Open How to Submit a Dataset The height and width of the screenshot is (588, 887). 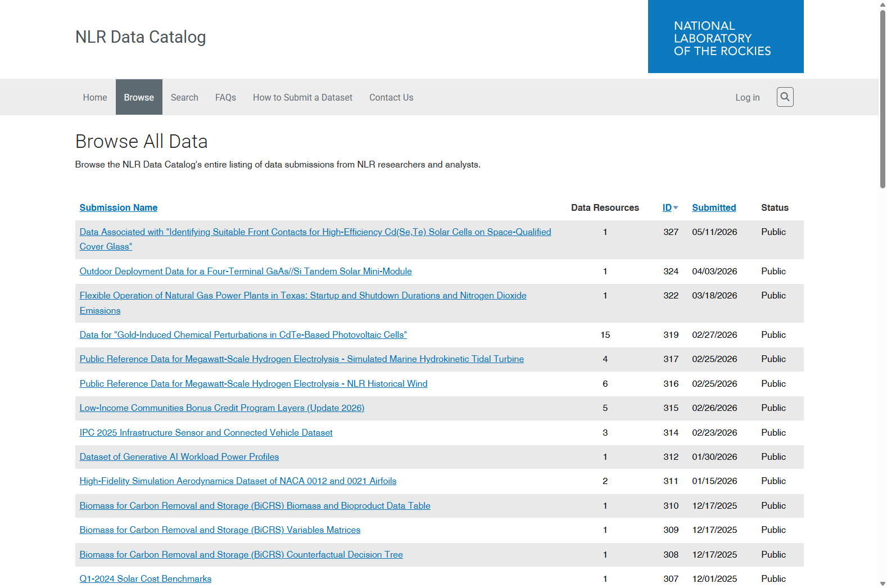click(302, 97)
